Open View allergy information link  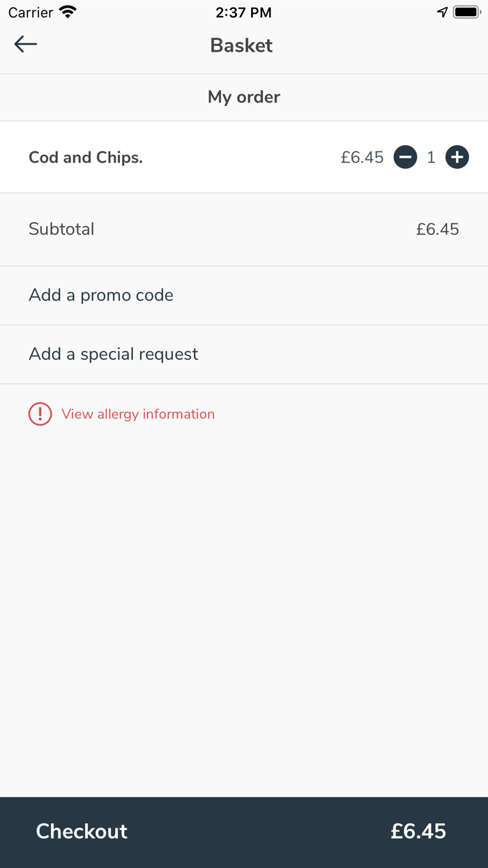138,414
